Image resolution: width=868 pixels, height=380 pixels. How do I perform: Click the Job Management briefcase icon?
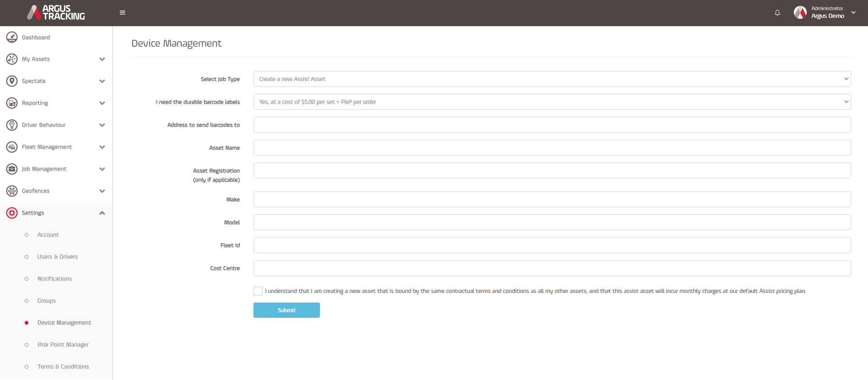point(12,169)
